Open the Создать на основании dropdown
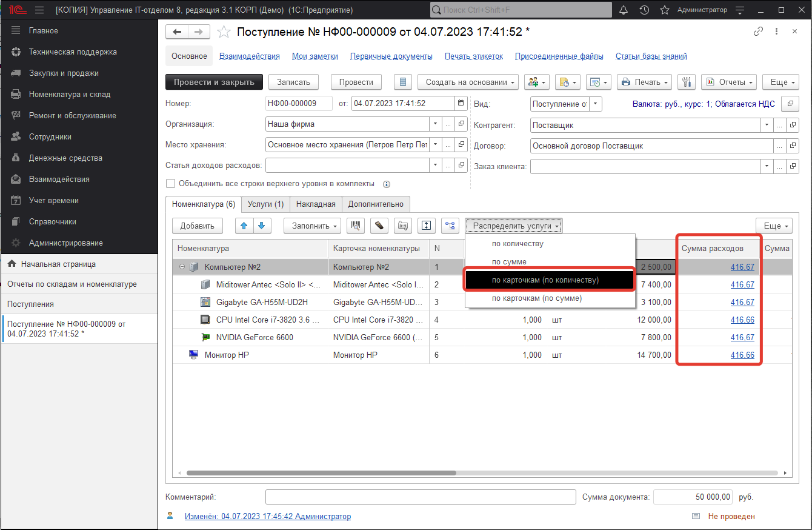The image size is (812, 530). 471,82
